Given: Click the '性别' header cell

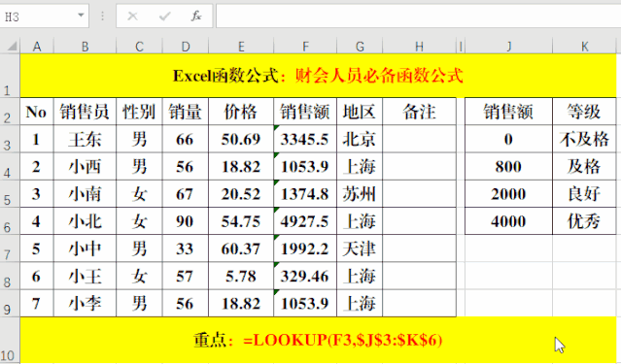Looking at the screenshot, I should [139, 112].
